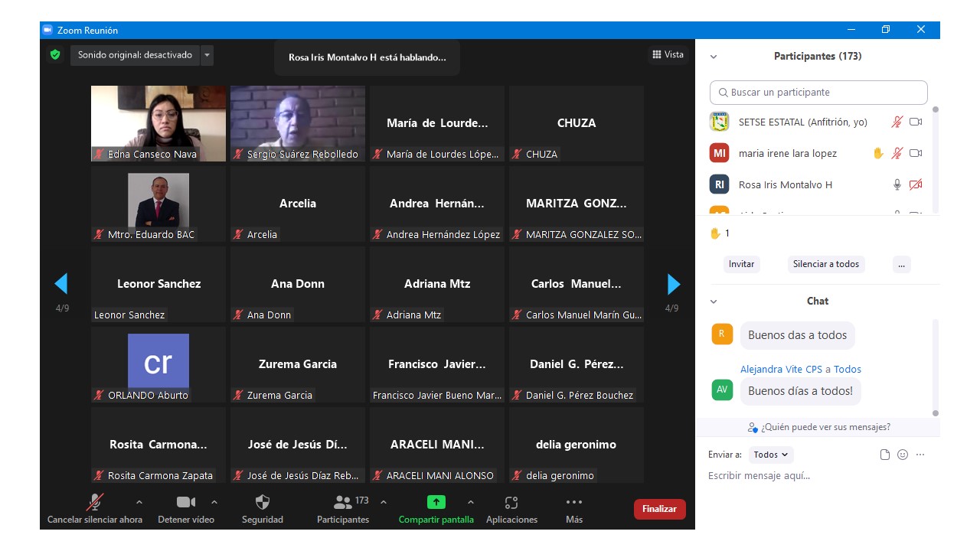Viewport: 980px width, 551px height.
Task: Expand participants options caret in toolbar
Action: 384,502
